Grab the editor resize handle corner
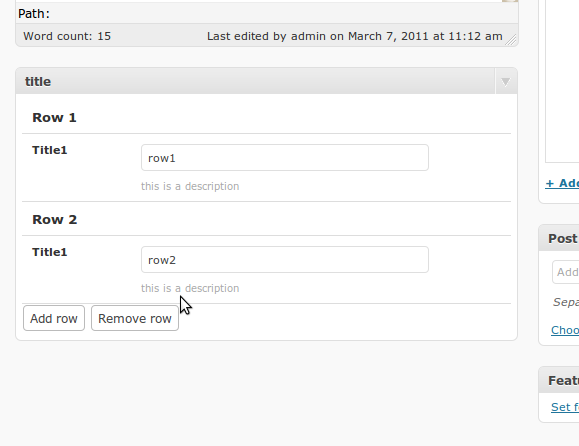Screen dimensions: 579x446 pos(511,40)
